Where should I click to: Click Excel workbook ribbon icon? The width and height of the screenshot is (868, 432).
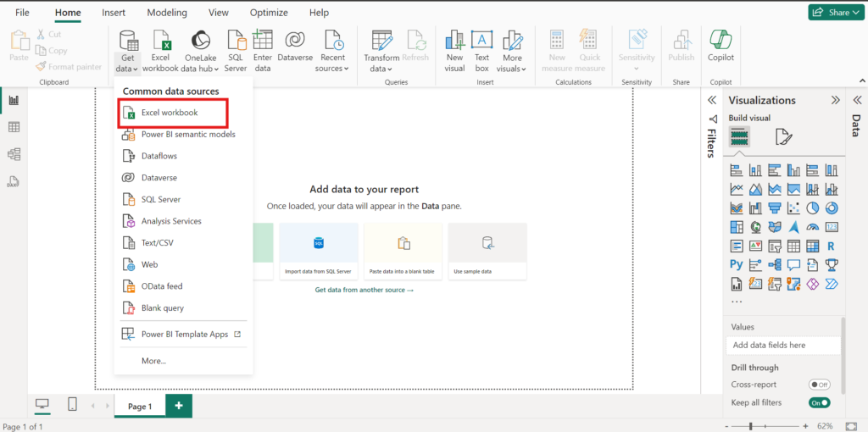(x=160, y=52)
